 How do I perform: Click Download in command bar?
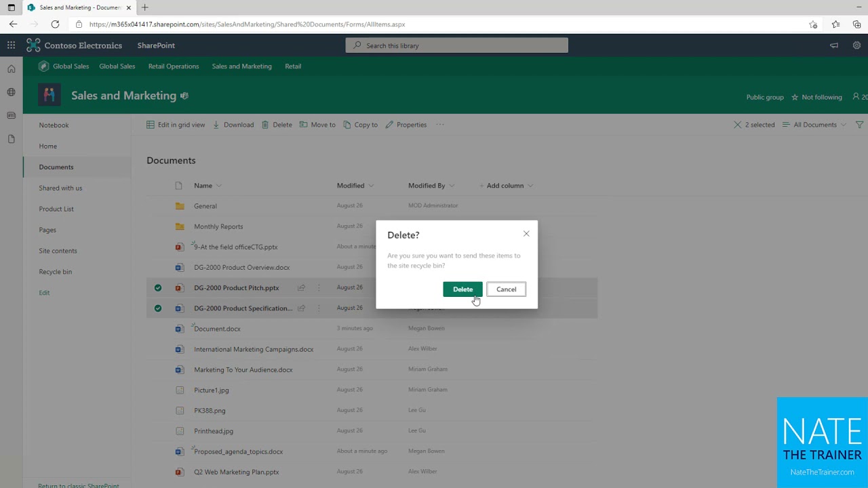tap(233, 125)
